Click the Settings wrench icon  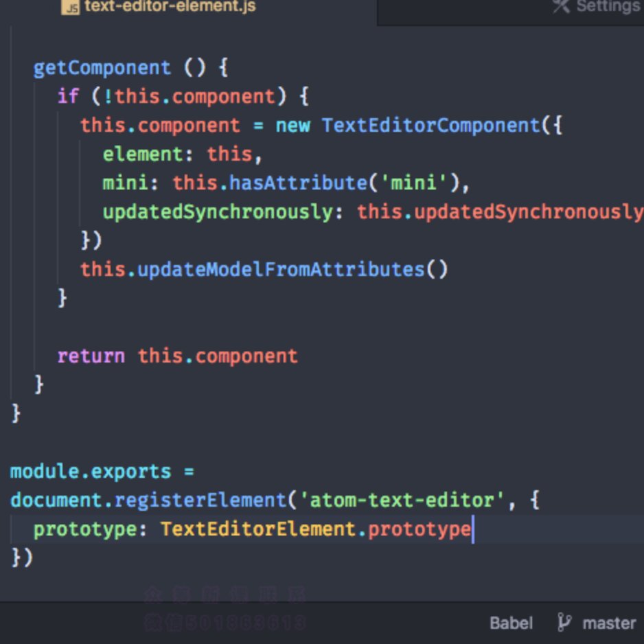pyautogui.click(x=561, y=6)
